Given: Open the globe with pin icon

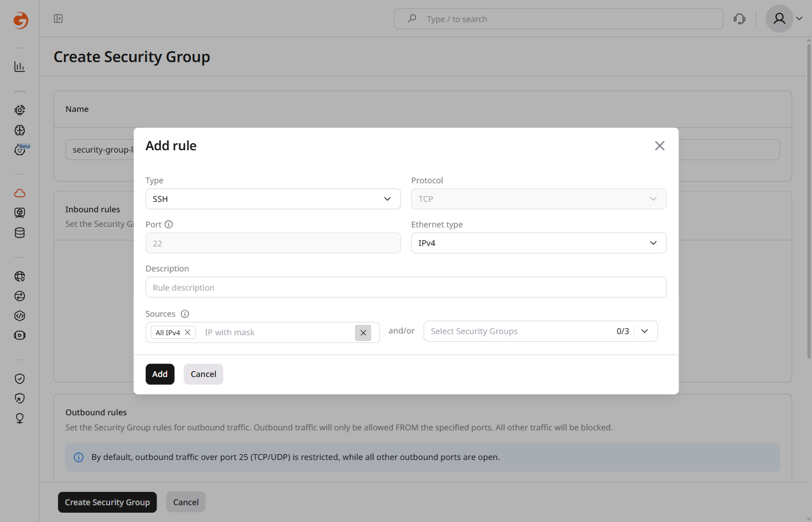Looking at the screenshot, I should [20, 277].
